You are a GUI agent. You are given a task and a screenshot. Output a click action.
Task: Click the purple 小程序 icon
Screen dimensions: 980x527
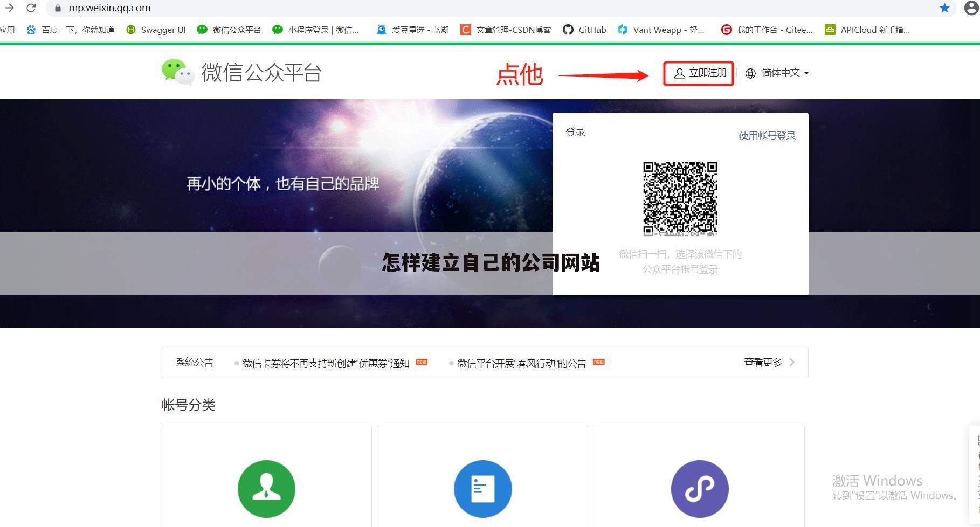(x=700, y=489)
